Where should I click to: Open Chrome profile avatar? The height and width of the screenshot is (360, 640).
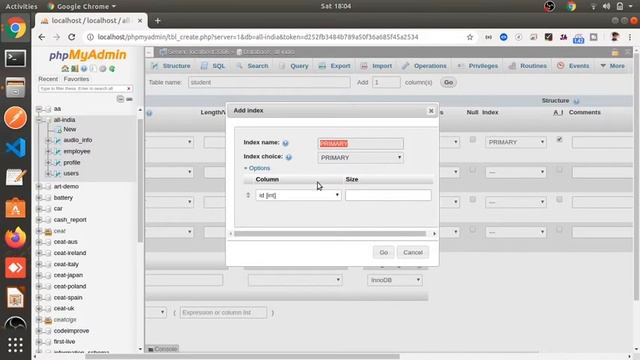click(614, 37)
